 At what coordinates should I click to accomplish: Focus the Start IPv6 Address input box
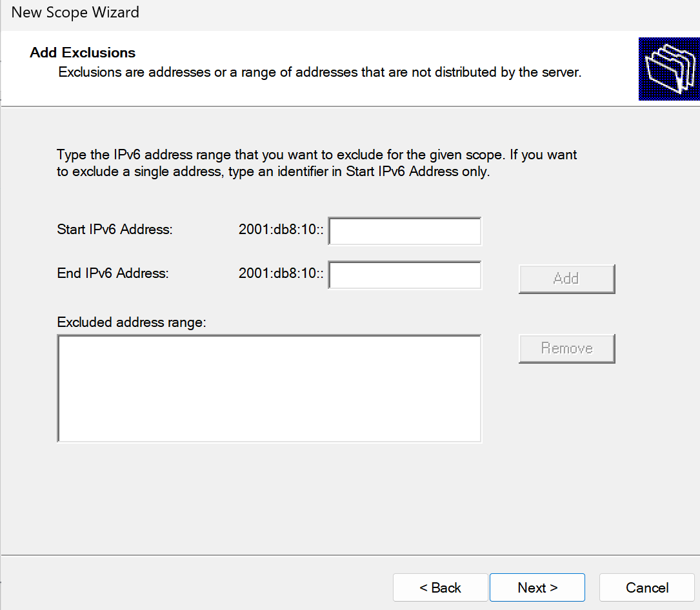point(405,231)
